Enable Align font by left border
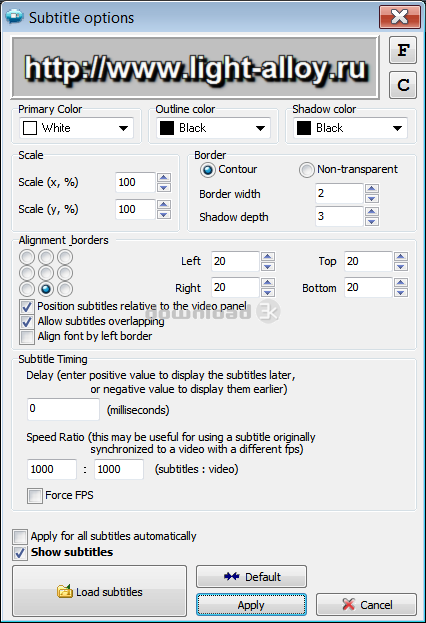The height and width of the screenshot is (623, 426). (x=27, y=337)
